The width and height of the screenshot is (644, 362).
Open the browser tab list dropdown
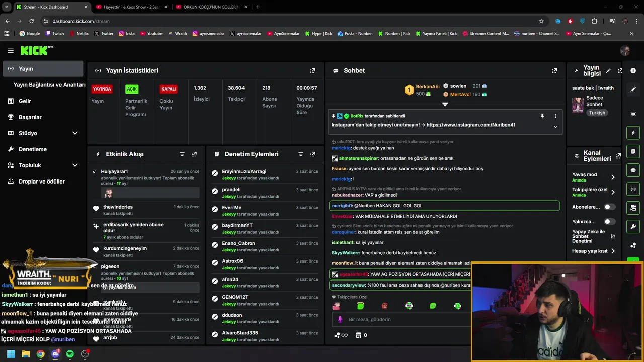[x=7, y=7]
